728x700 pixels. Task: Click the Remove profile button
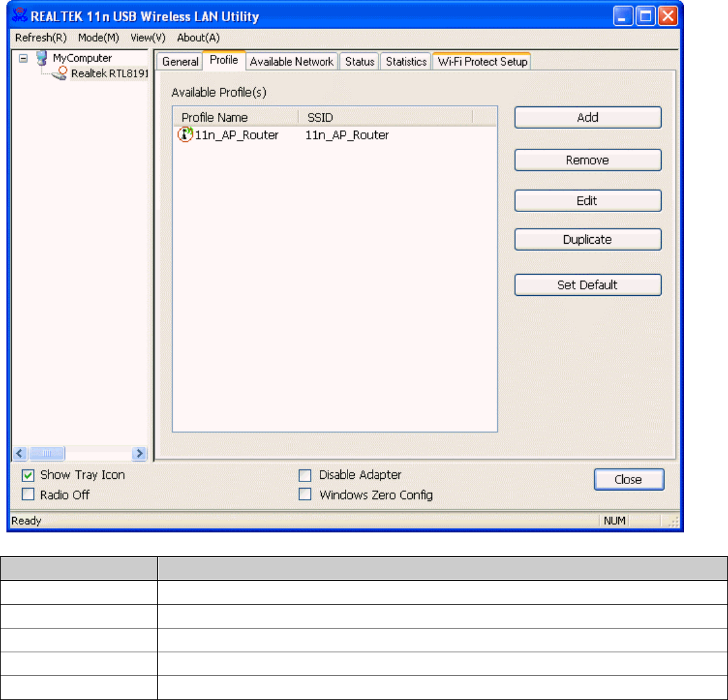click(588, 160)
